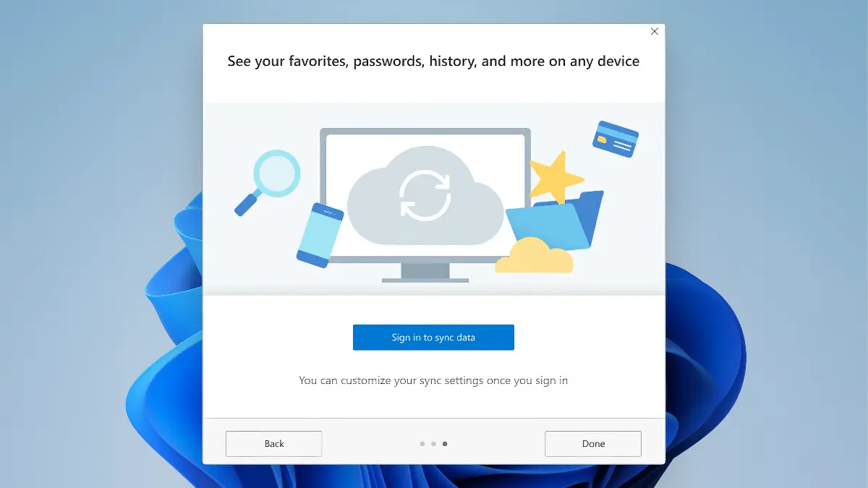868x488 pixels.
Task: Click the yellow favorites star icon
Action: coord(556,178)
